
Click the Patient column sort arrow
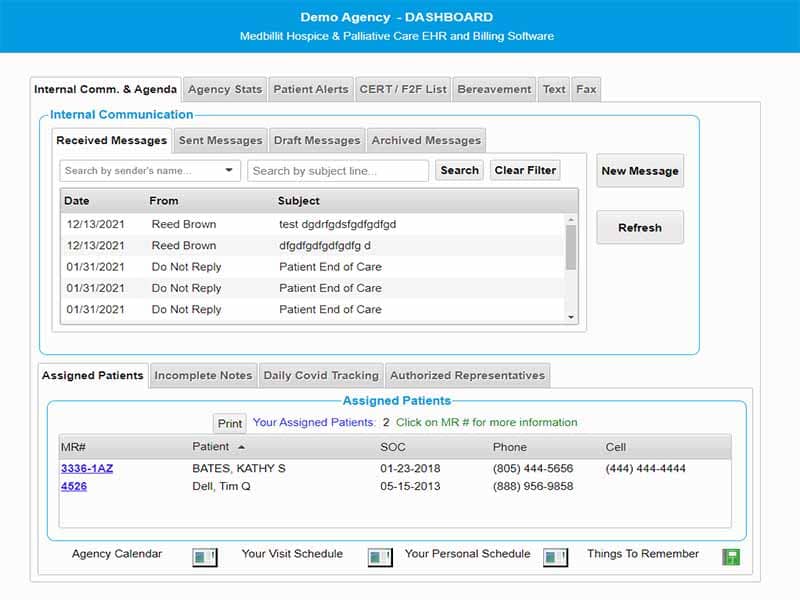tap(241, 447)
